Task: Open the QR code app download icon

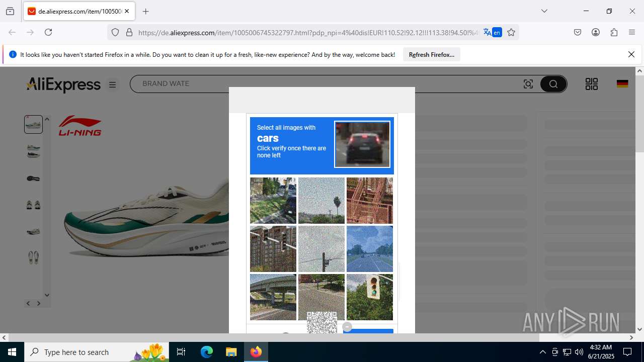Action: click(x=592, y=84)
